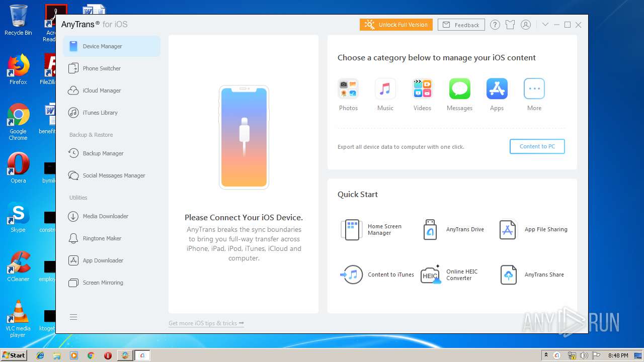Viewport: 644px width, 362px height.
Task: Open the Messages category
Action: pyautogui.click(x=459, y=95)
